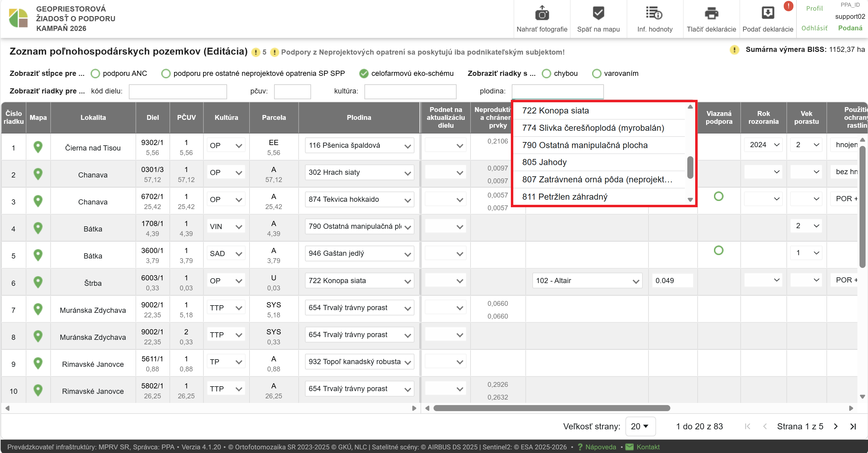Click the kód dielu filter input
This screenshot has width=868, height=453.
[x=178, y=91]
